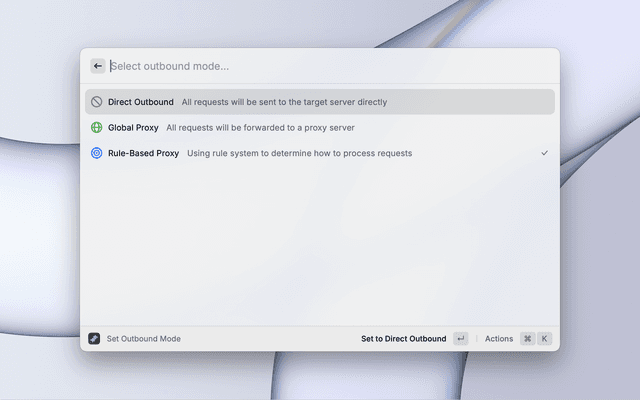
Task: Click description 'All requests will be sent to the target server directly'
Action: 284,102
